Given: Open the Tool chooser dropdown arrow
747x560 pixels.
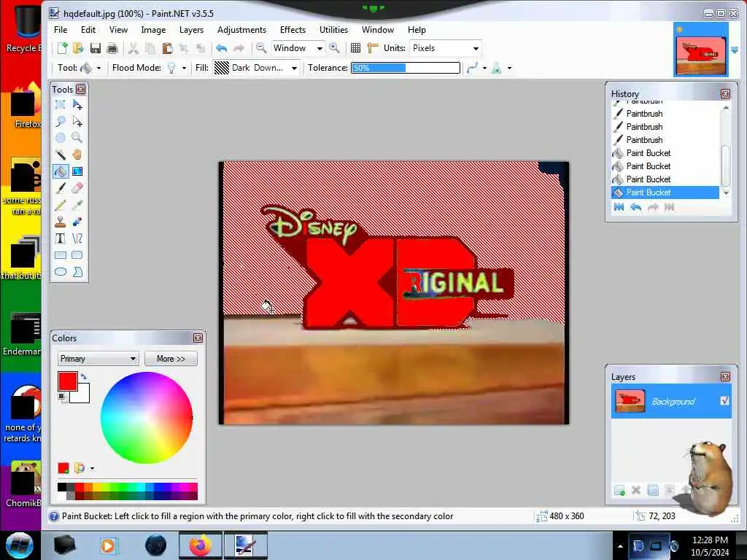Looking at the screenshot, I should [x=98, y=68].
